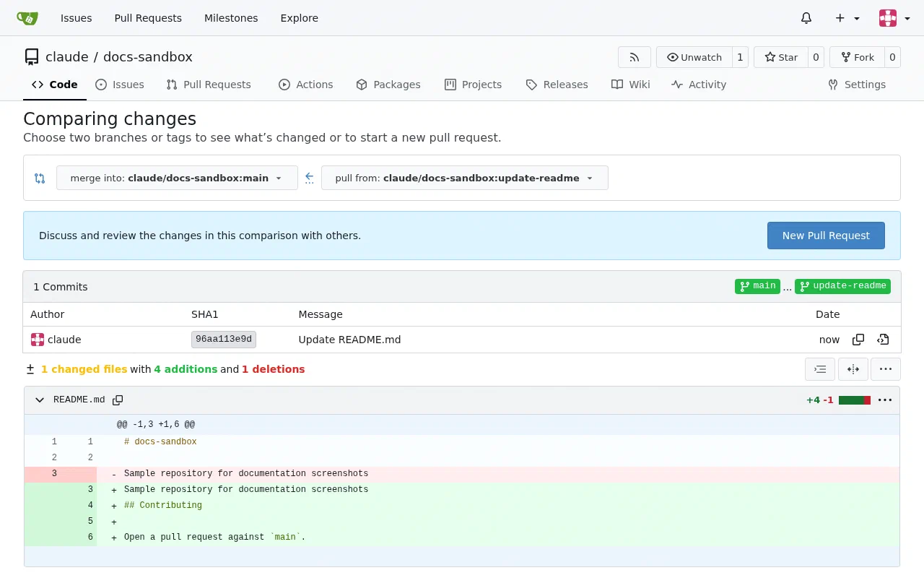924x578 pixels.
Task: Open the global Milestones menu item
Action: pos(231,18)
